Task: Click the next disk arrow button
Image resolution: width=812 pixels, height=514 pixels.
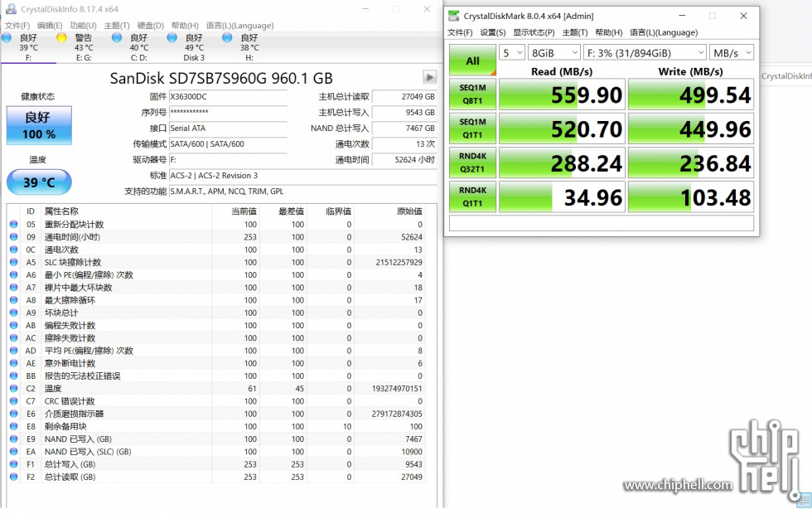Action: (x=429, y=77)
